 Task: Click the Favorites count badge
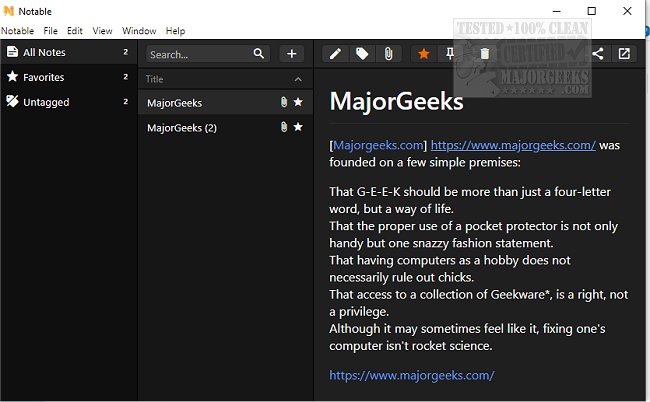[126, 77]
